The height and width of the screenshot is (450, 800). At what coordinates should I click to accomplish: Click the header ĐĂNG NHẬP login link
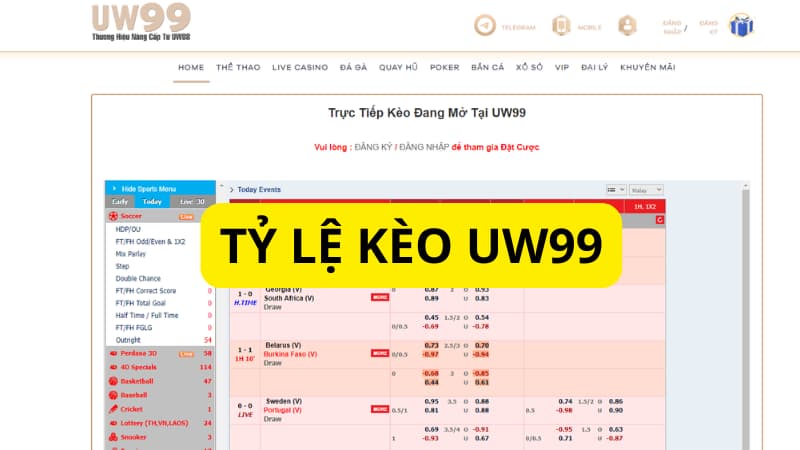tap(672, 27)
